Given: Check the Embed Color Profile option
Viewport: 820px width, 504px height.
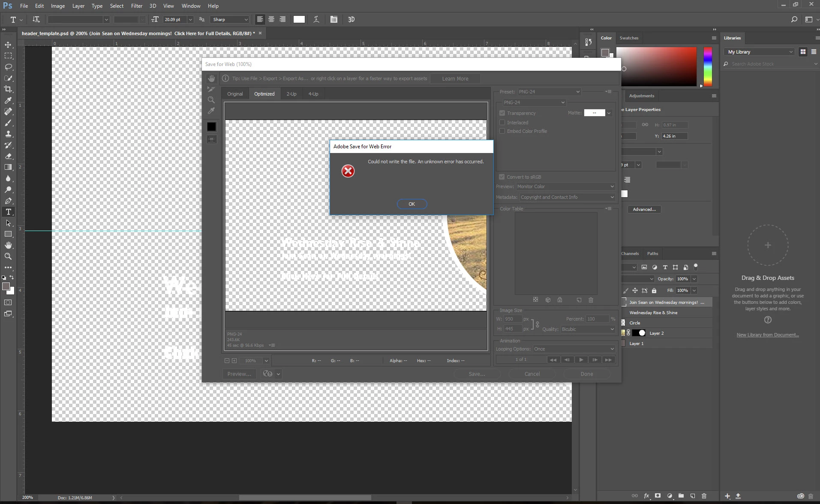Looking at the screenshot, I should point(502,131).
